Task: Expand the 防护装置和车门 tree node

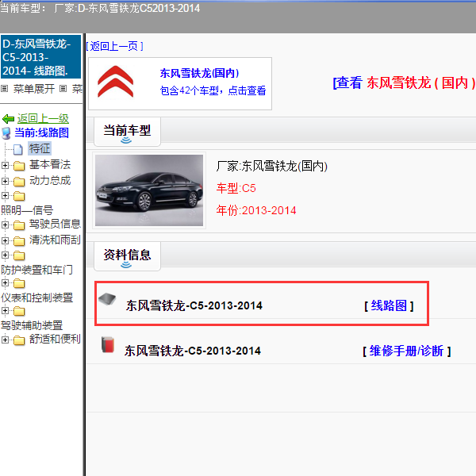Action: [5, 255]
